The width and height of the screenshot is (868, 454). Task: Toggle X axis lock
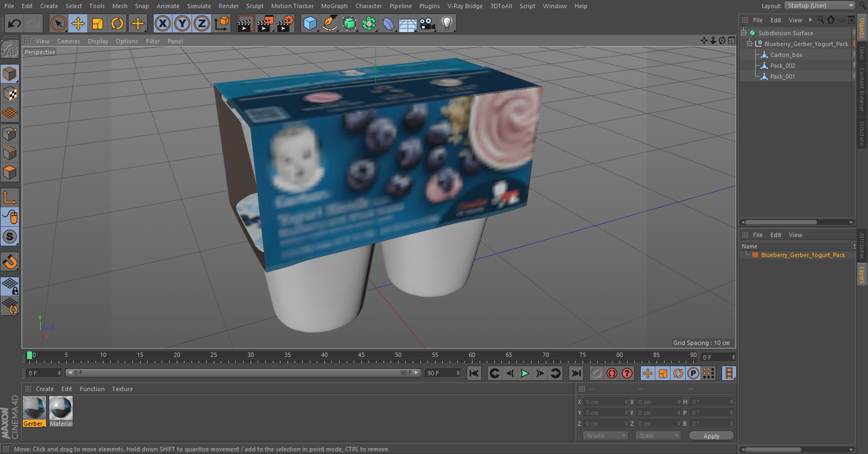coord(162,23)
